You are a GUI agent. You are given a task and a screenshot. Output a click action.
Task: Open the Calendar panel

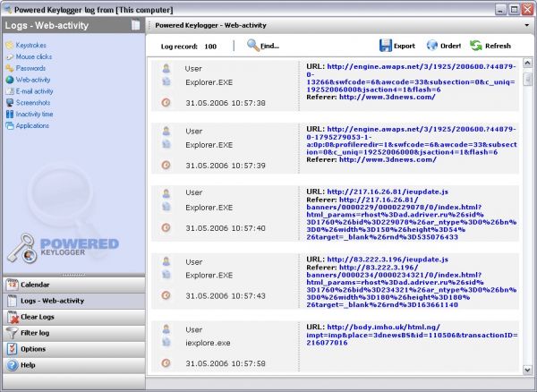point(74,285)
